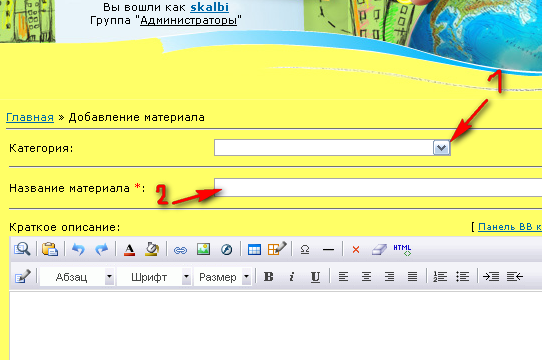The height and width of the screenshot is (360, 542).
Task: Increase paragraph indent
Action: pos(491,277)
